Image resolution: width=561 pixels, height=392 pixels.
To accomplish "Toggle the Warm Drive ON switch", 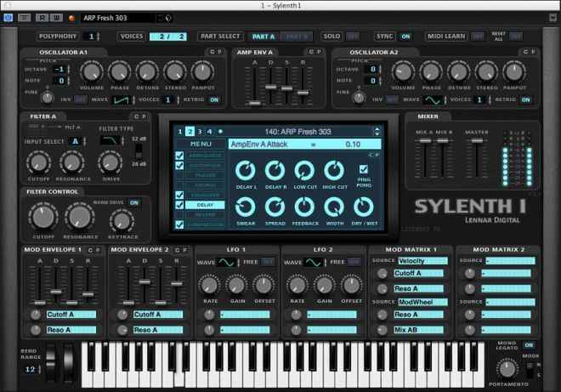I will [x=134, y=202].
